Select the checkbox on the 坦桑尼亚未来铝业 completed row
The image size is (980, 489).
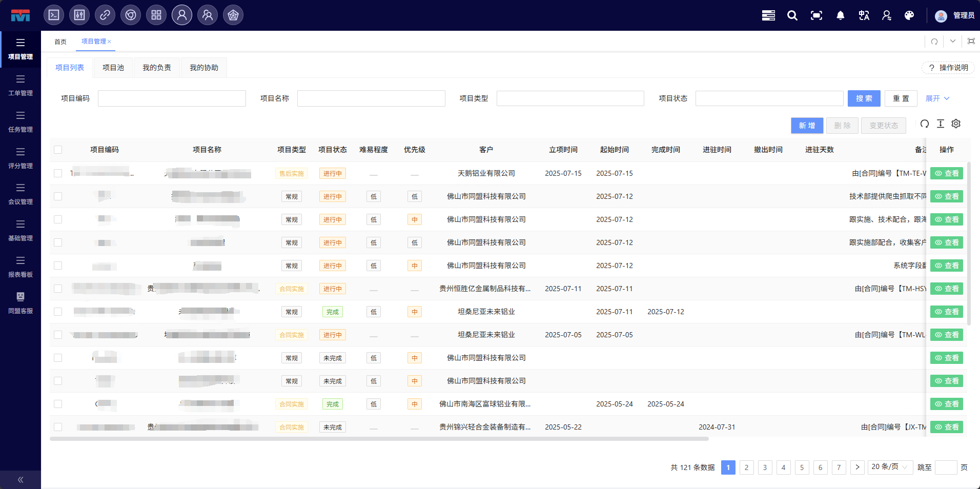[58, 312]
